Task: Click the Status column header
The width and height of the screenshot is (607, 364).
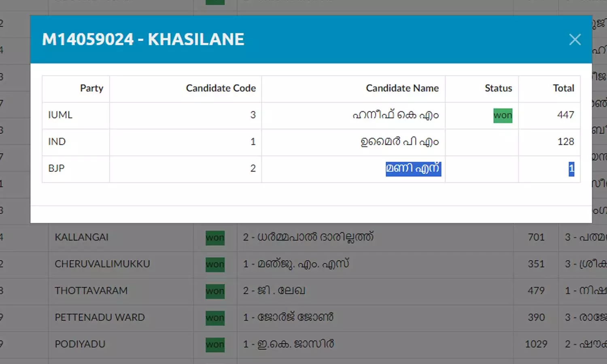Action: (498, 88)
